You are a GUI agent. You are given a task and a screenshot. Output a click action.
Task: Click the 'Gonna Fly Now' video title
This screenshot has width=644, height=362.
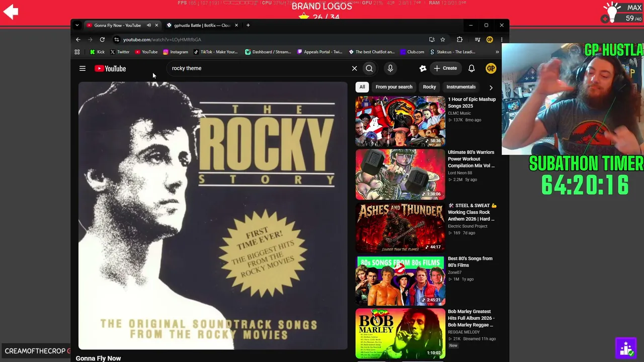[98, 358]
